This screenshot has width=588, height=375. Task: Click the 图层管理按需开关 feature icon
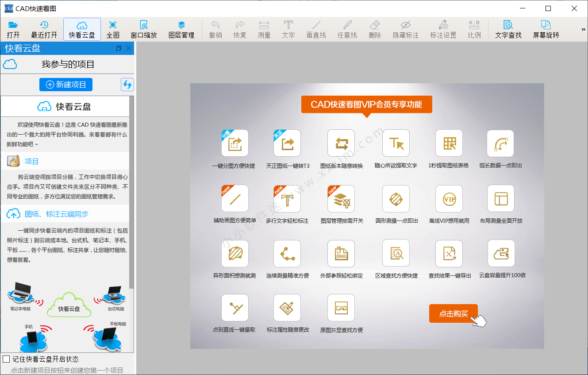(341, 199)
